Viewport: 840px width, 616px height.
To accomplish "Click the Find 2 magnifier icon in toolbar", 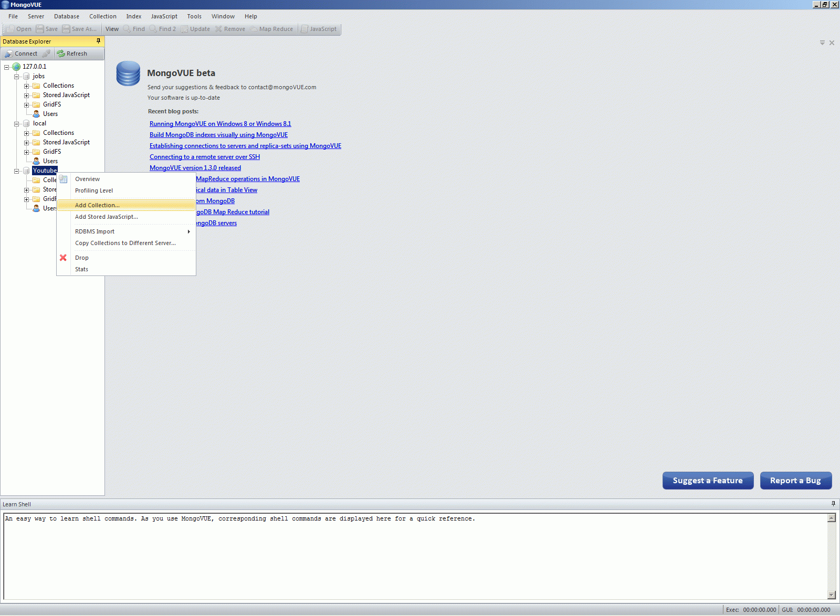I will click(153, 29).
